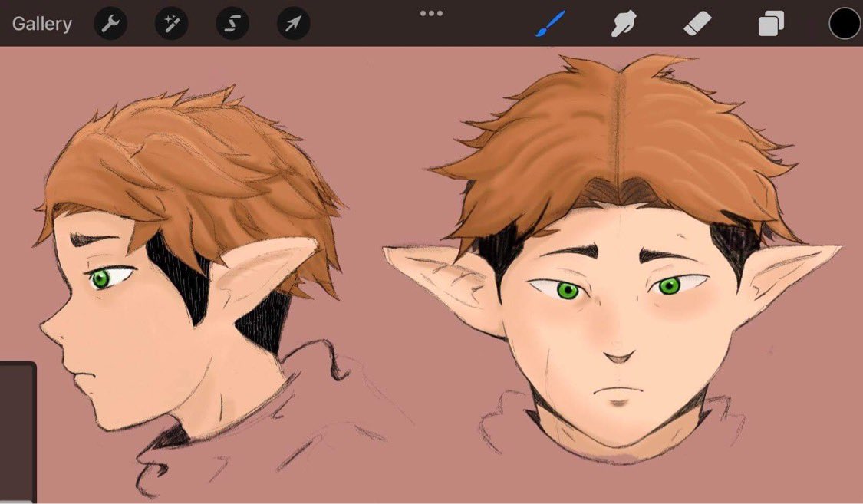Select the Eraser tool

(697, 25)
